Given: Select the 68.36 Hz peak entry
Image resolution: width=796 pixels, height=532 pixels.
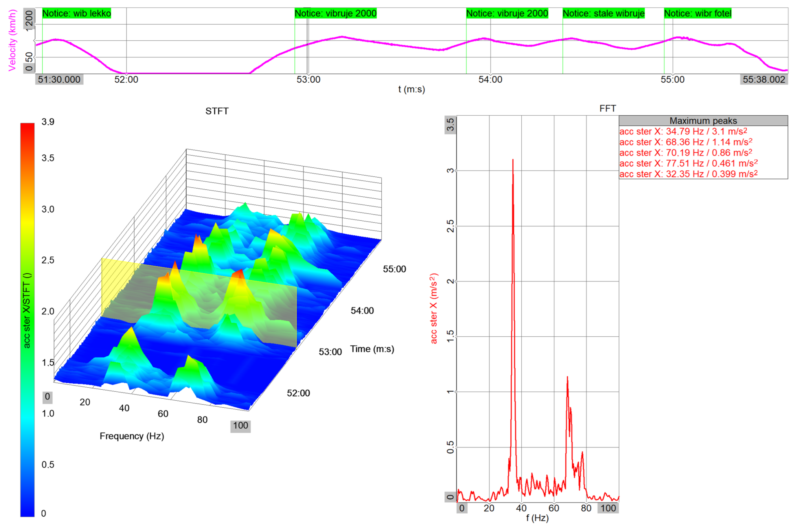Looking at the screenshot, I should tap(685, 142).
